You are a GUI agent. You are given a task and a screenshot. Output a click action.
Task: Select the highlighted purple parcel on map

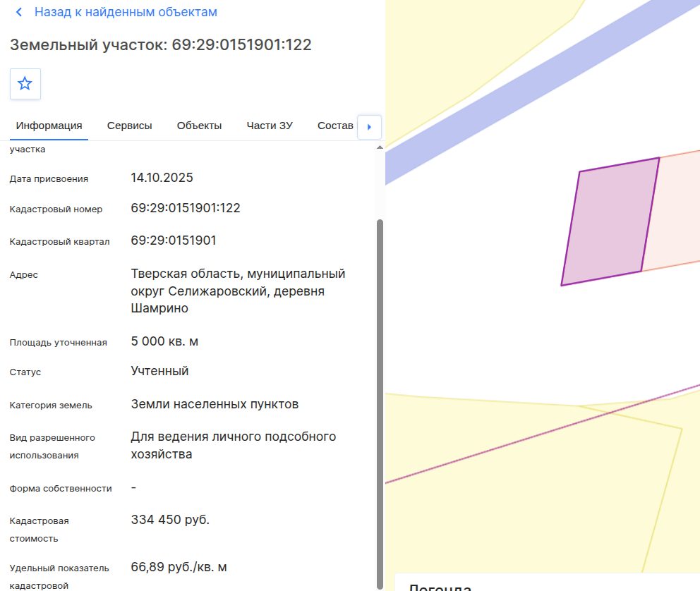tap(610, 221)
